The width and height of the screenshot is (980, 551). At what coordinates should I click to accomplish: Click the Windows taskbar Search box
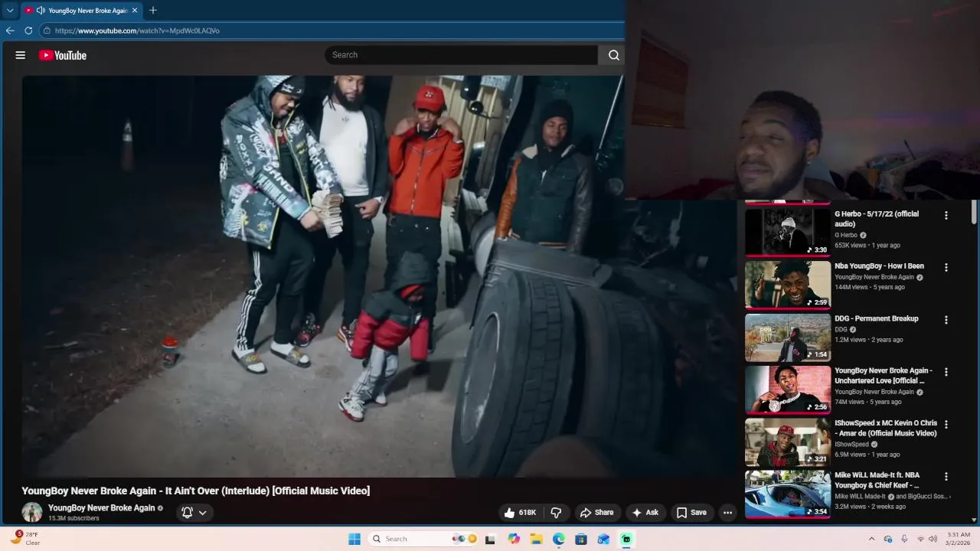tap(423, 539)
